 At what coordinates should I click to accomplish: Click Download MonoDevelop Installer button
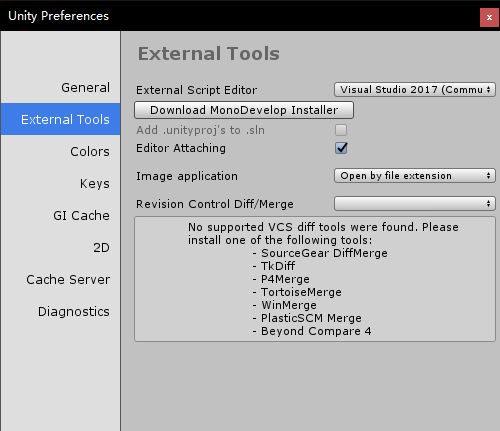tap(244, 110)
